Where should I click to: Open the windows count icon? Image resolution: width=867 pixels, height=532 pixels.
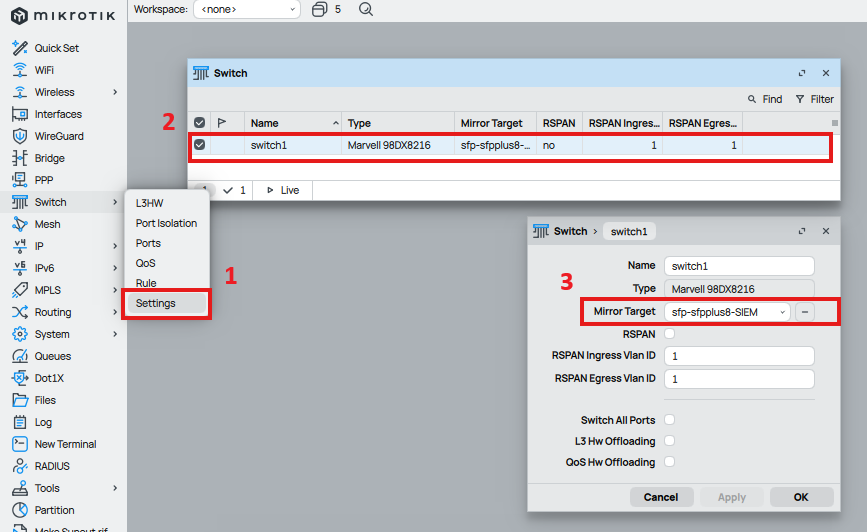coord(319,9)
